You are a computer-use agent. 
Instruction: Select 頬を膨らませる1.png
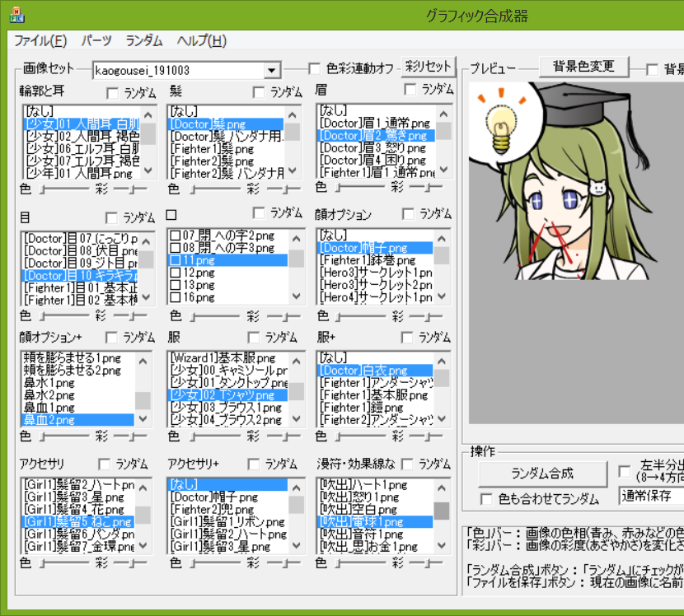77,358
